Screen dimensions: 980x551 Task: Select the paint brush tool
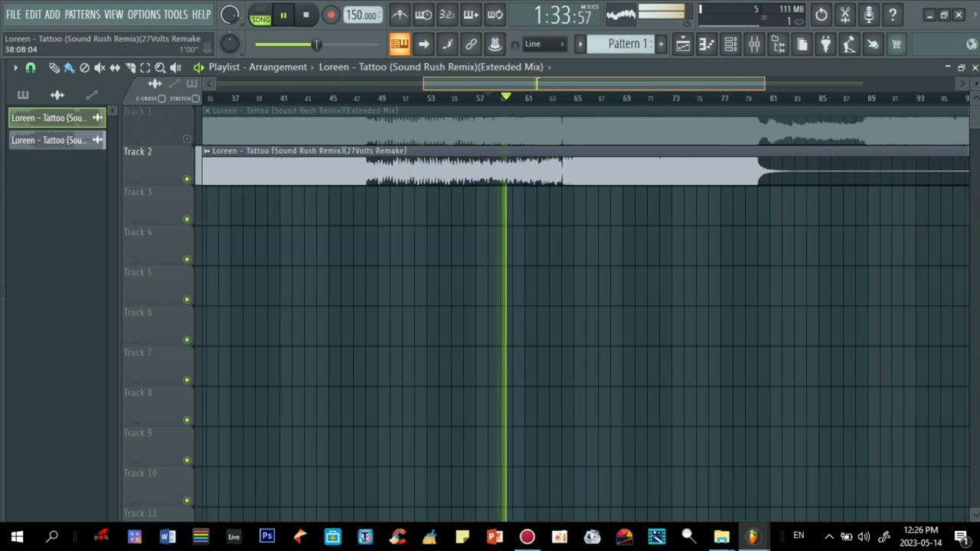click(x=69, y=68)
